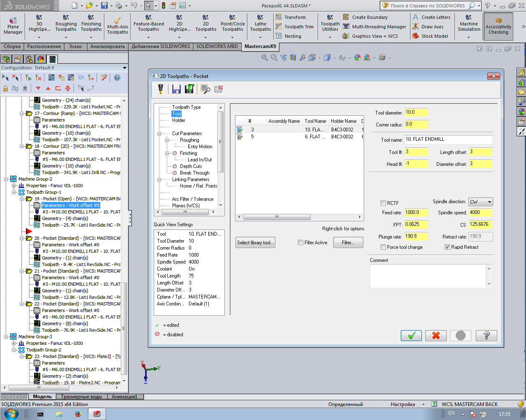Click the green checkmark OK button
526x420 pixels.
pyautogui.click(x=411, y=335)
